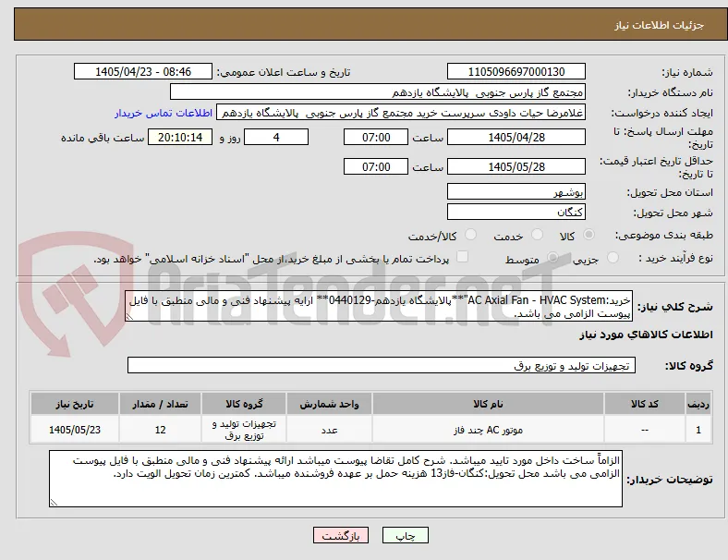Click the row number cell 1
This screenshot has height=560, width=728.
point(698,430)
